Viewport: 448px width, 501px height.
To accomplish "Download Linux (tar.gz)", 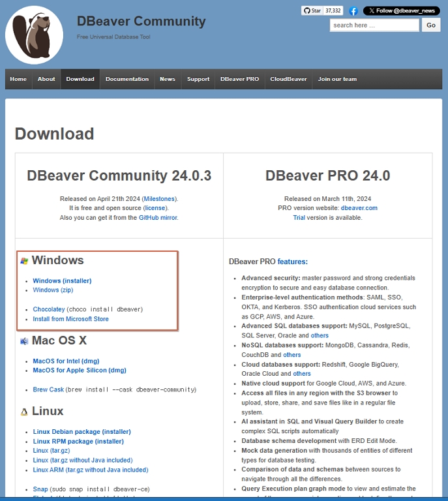I will point(52,451).
